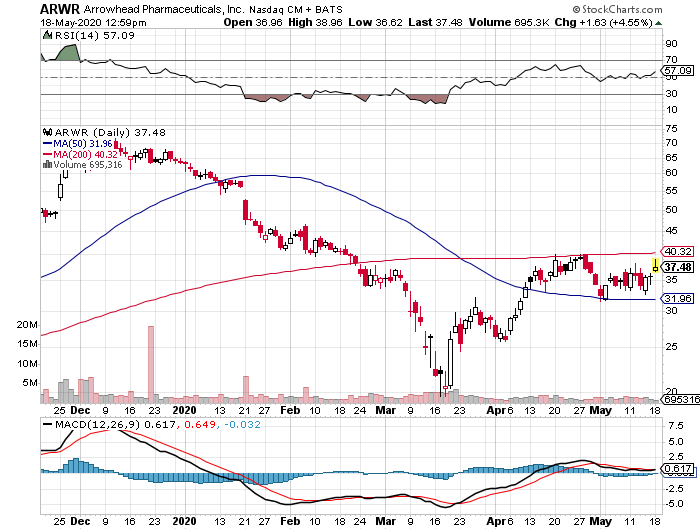Click the Mar date label under the price chart

(x=385, y=410)
